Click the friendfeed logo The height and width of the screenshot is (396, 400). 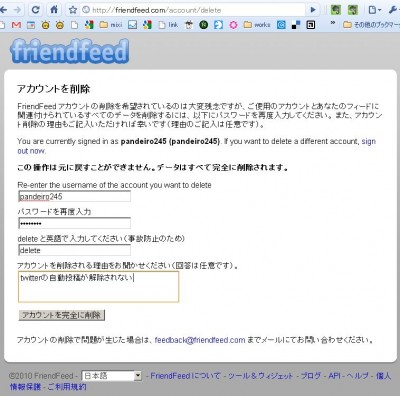click(x=70, y=51)
